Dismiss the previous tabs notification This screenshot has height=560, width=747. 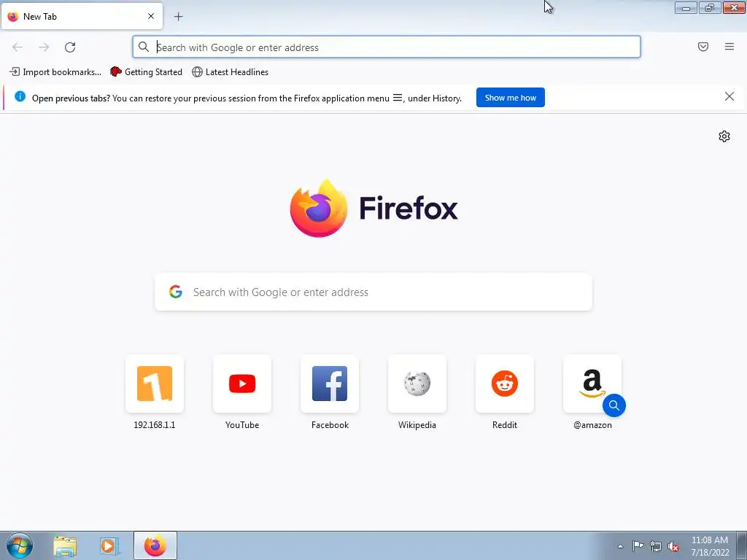tap(729, 97)
